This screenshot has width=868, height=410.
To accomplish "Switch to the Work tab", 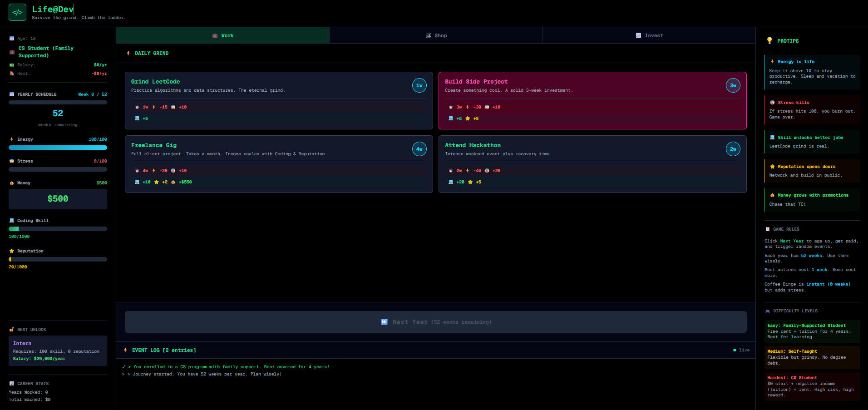I will click(222, 35).
